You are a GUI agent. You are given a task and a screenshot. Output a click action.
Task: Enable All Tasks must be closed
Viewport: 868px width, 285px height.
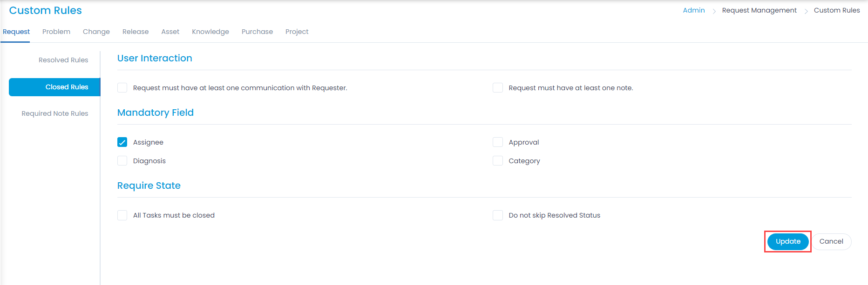coord(122,215)
